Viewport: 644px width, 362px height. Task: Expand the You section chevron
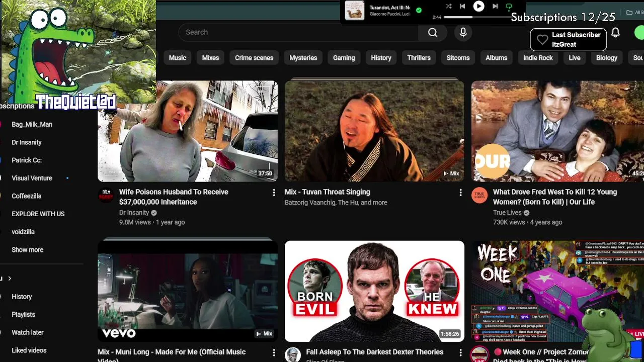[x=9, y=279]
